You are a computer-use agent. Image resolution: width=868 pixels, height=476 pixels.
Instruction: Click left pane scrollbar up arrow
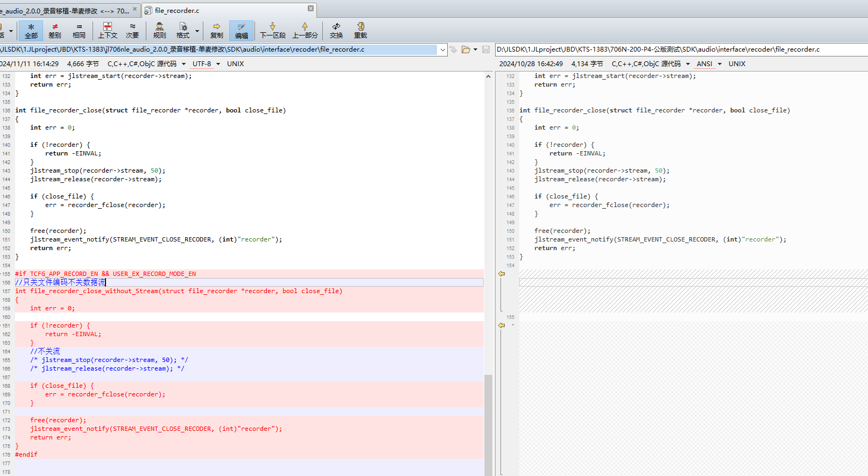[488, 76]
